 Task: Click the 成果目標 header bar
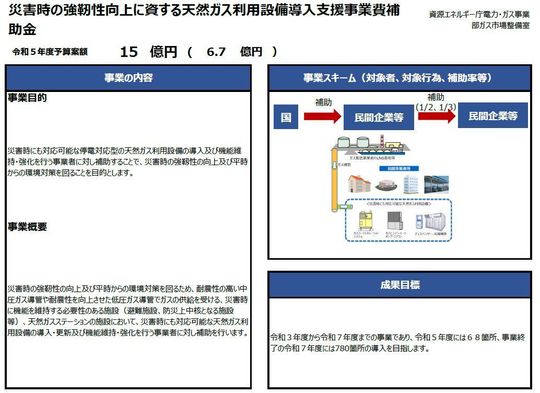pos(399,285)
